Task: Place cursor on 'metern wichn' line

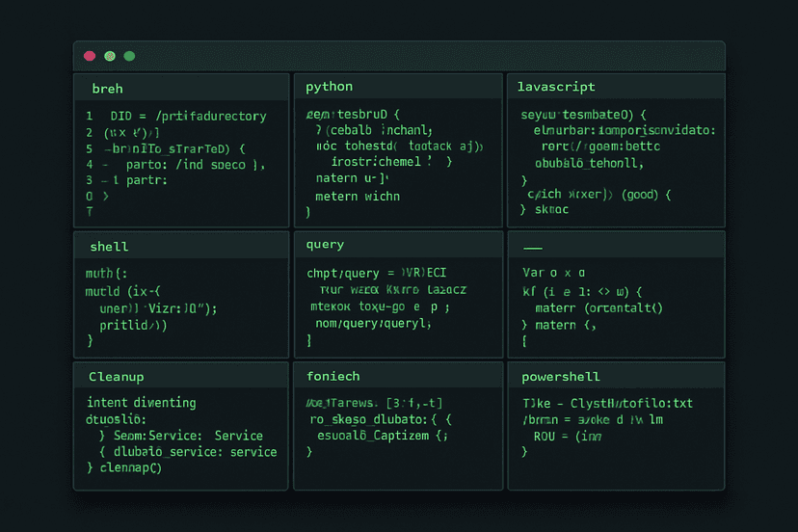Action: point(358,196)
